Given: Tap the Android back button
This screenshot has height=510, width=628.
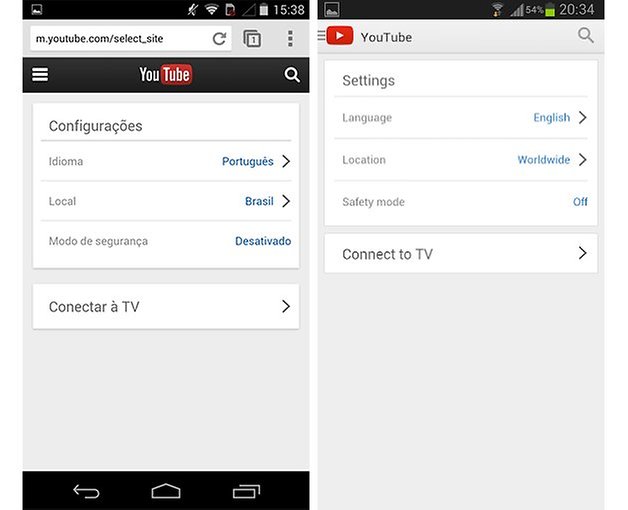Looking at the screenshot, I should click(86, 491).
